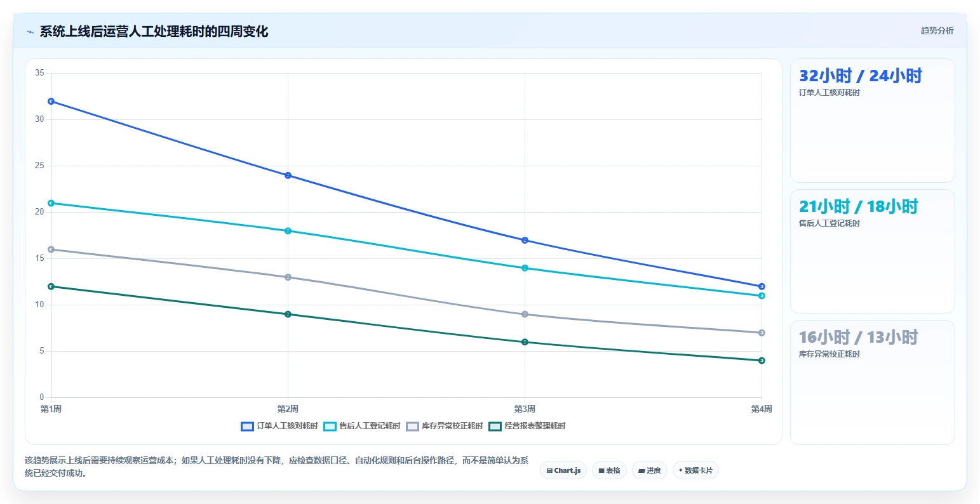Select the green data point at 第1周 (12)
980x504 pixels.
(51, 287)
